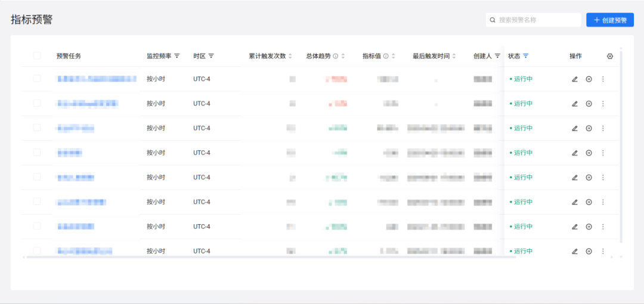Sort by 累计触发次数 using its sort arrows
Image resolution: width=644 pixels, height=304 pixels.
[290, 56]
